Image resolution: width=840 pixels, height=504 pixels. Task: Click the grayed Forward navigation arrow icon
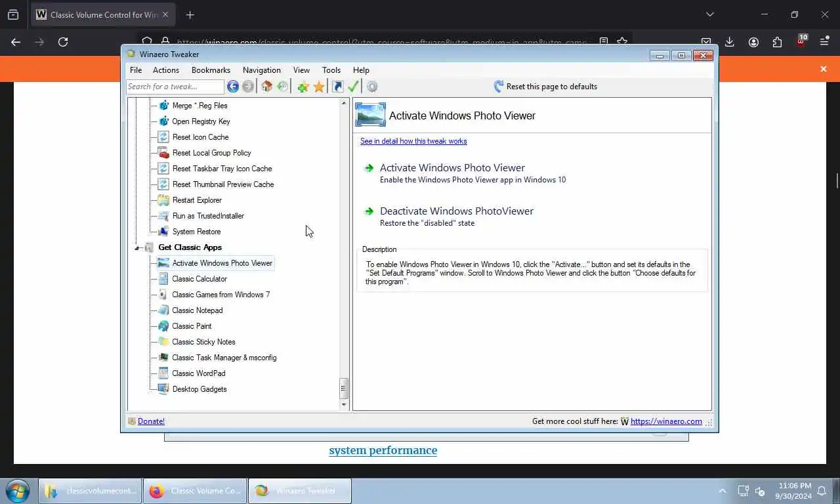tap(248, 87)
